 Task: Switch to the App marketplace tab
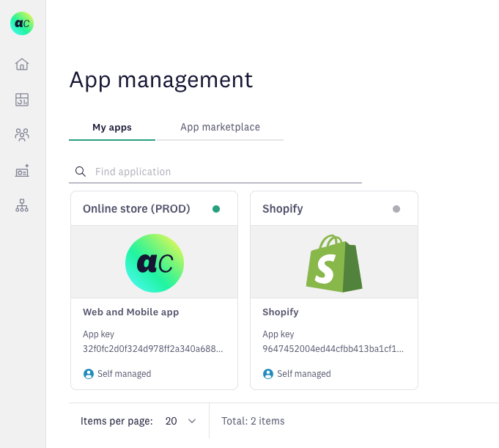(220, 128)
